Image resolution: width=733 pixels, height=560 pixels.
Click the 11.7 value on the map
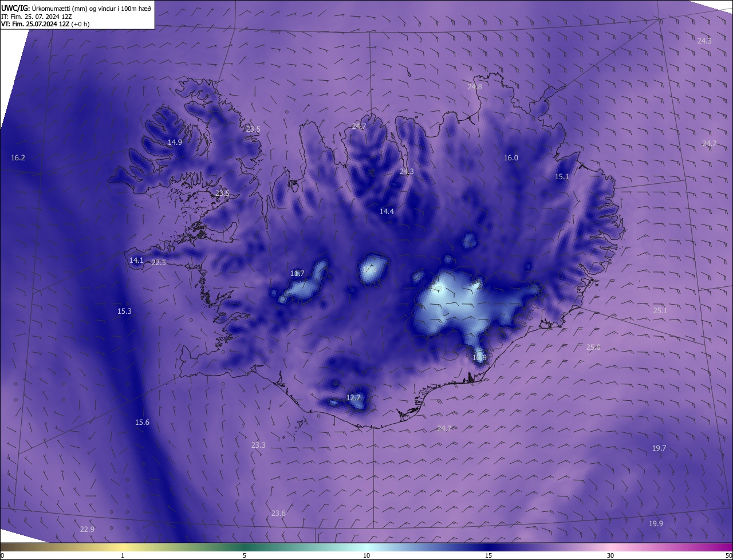tap(297, 274)
